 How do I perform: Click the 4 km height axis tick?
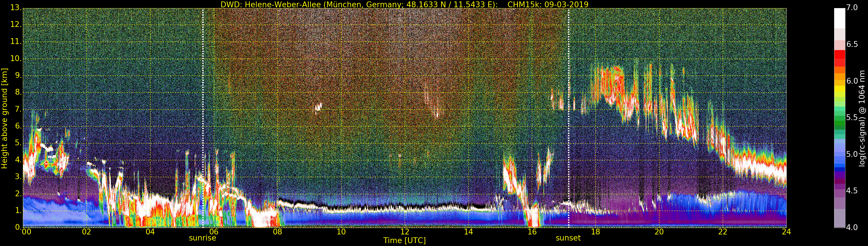[x=18, y=160]
